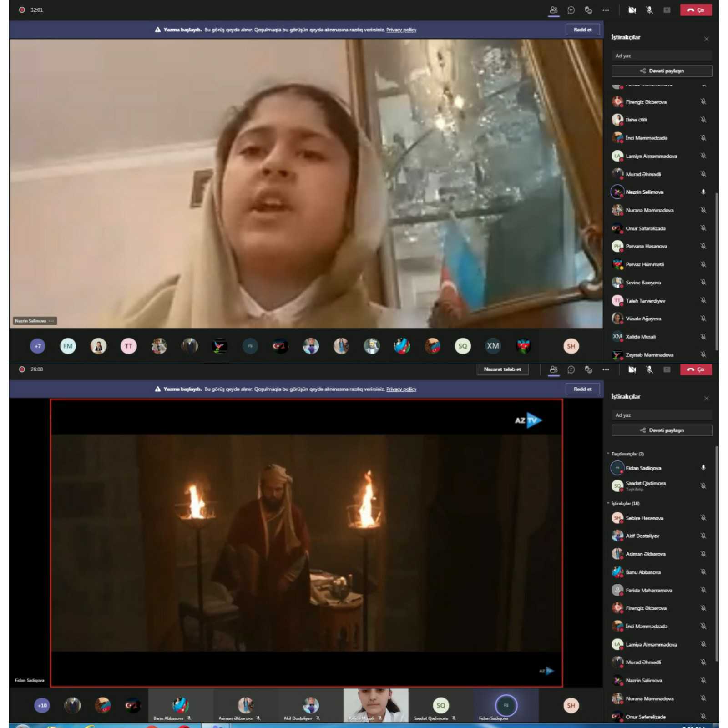Click Lamiyə Almammadova avatar in top list
Screen dimensions: 728x728
tap(617, 156)
